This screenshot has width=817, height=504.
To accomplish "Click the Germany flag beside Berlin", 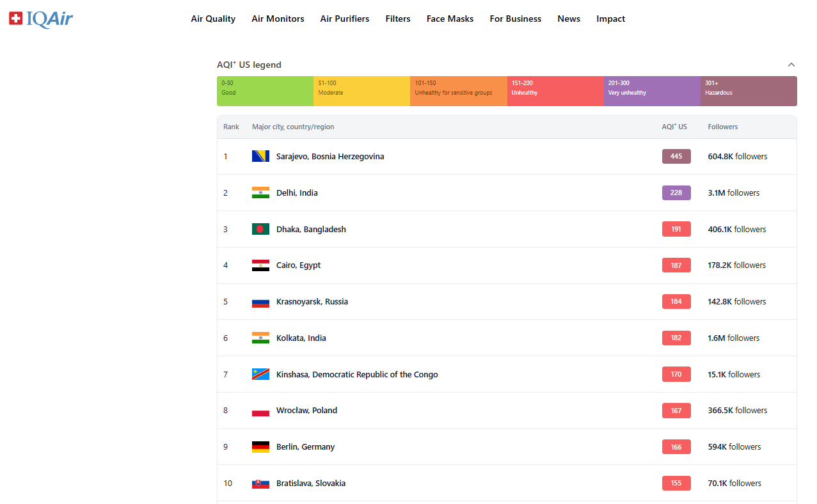I will [260, 447].
